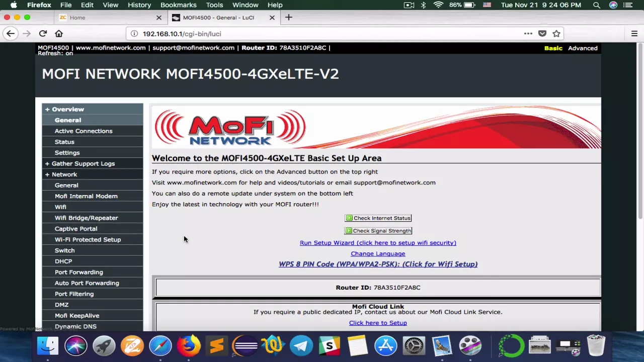The height and width of the screenshot is (362, 644).
Task: Go back with the browser back arrow
Action: tap(11, 34)
